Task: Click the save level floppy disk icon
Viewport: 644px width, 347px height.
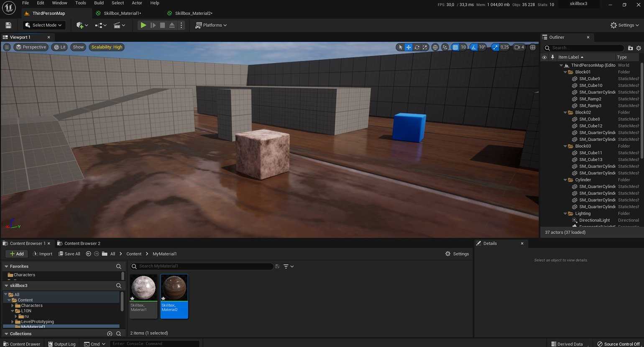Action: (x=8, y=25)
